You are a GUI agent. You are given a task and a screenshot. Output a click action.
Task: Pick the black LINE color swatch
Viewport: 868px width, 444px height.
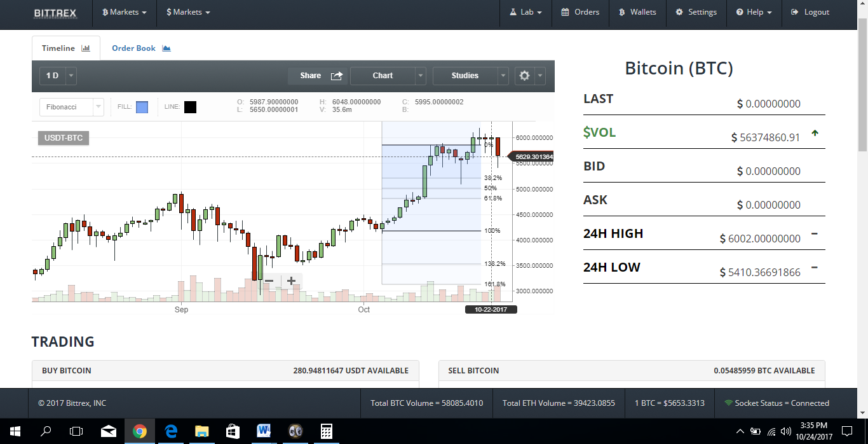point(190,107)
